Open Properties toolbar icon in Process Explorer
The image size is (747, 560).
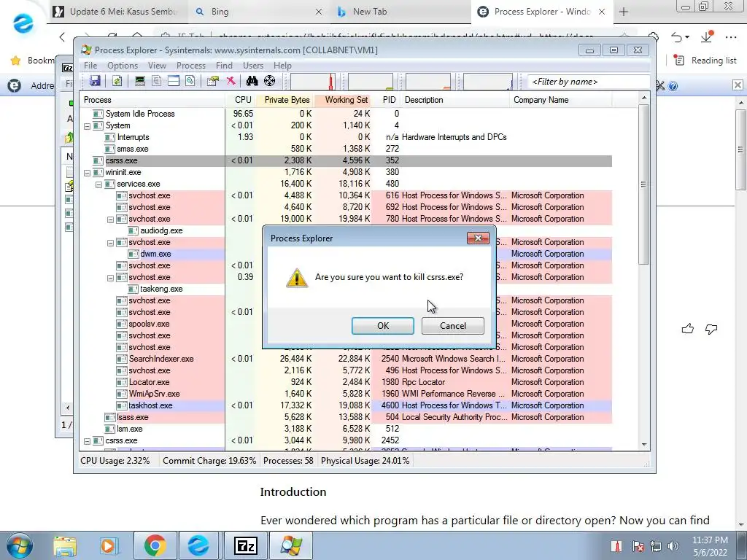tap(213, 81)
